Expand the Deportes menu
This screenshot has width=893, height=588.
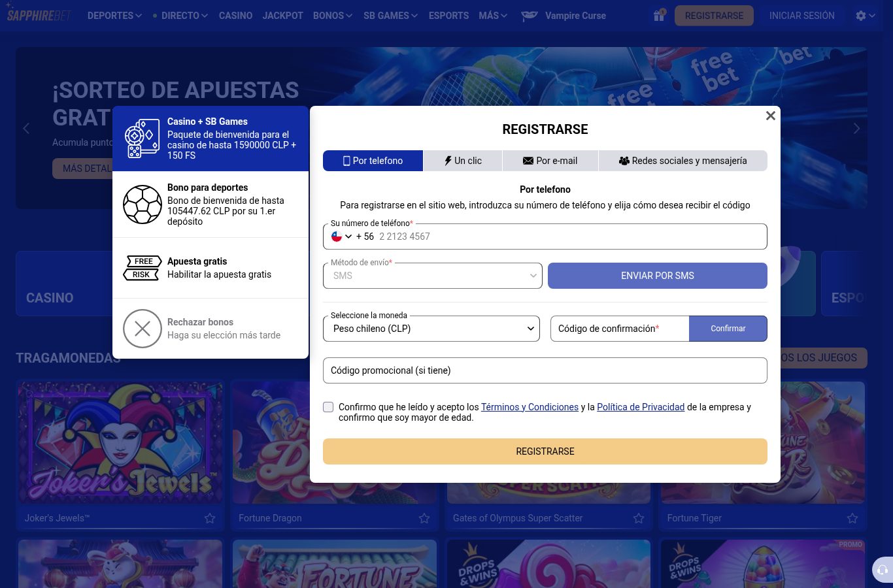click(x=114, y=16)
